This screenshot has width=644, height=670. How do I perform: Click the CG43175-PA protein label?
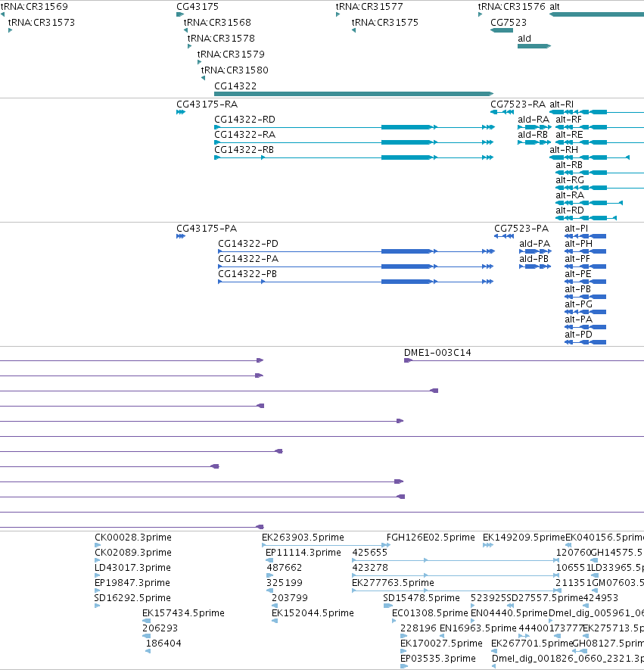click(x=207, y=229)
